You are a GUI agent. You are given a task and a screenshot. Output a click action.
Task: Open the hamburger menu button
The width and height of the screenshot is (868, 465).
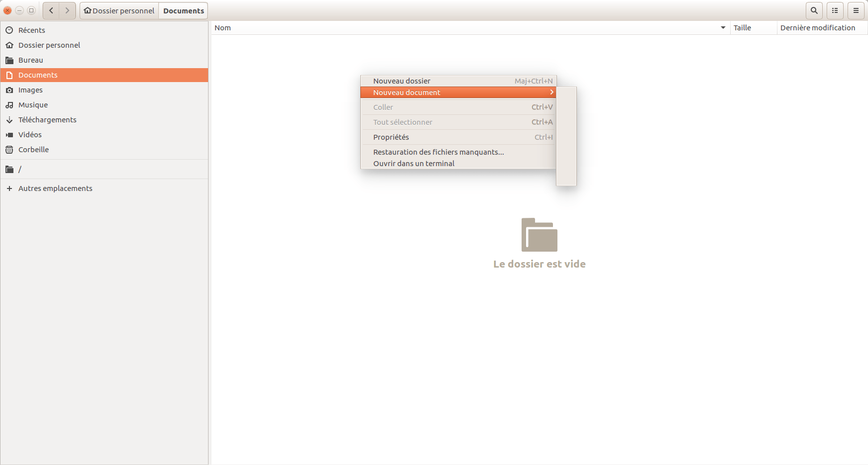tap(856, 10)
